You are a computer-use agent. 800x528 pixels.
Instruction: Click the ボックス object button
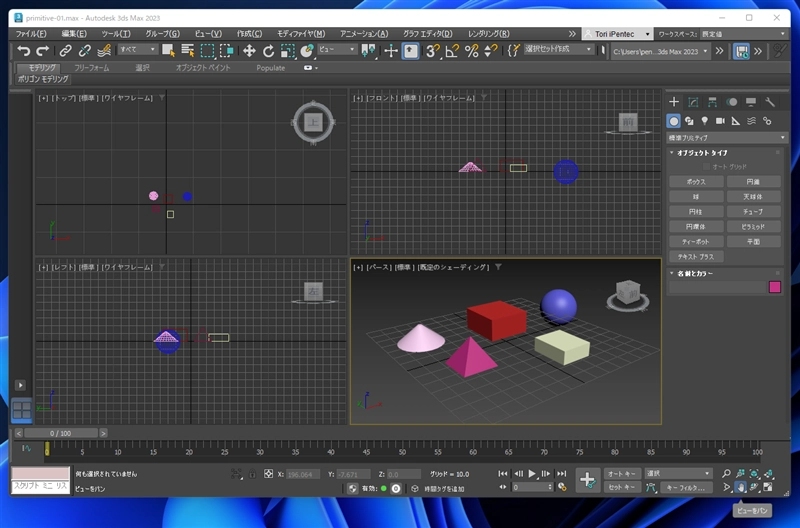696,182
